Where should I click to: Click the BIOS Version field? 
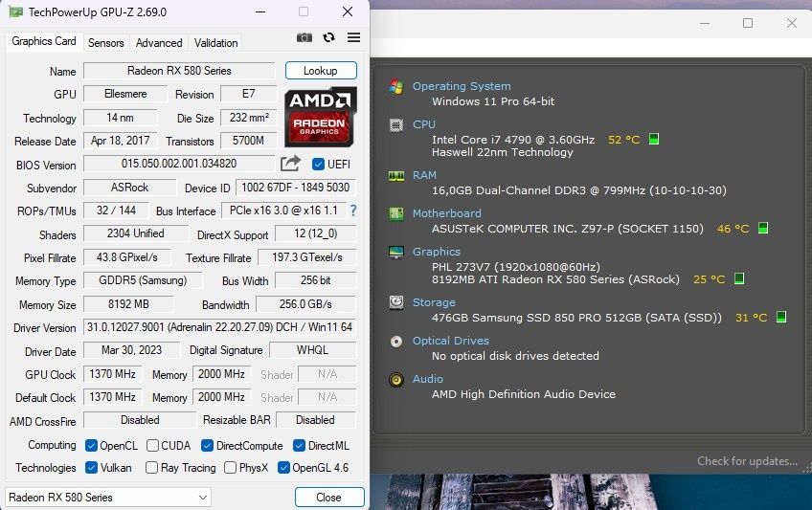pos(179,164)
